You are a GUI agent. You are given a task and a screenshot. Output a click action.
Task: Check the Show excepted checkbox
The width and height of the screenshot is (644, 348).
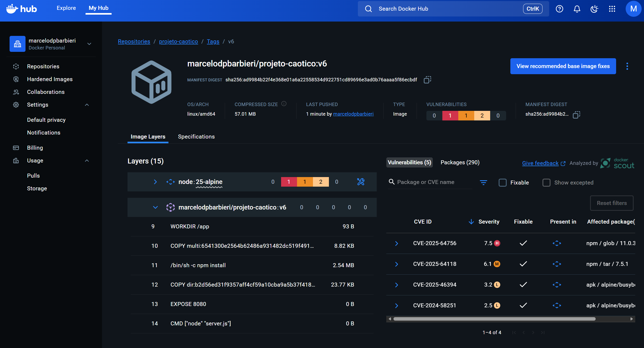coord(546,183)
